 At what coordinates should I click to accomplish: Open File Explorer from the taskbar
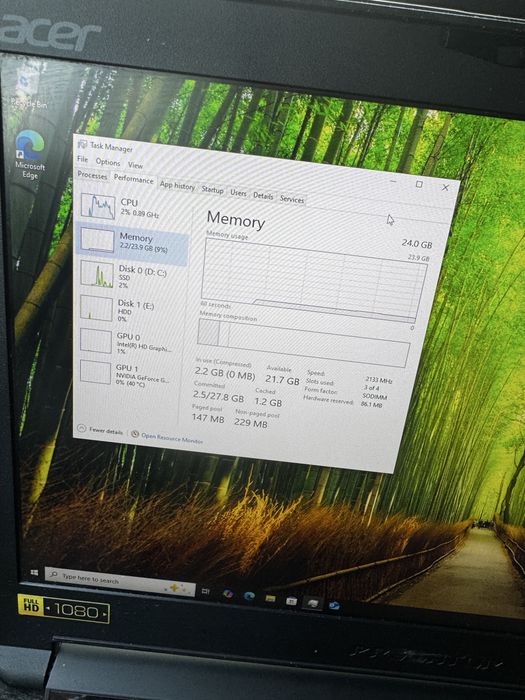[270, 599]
